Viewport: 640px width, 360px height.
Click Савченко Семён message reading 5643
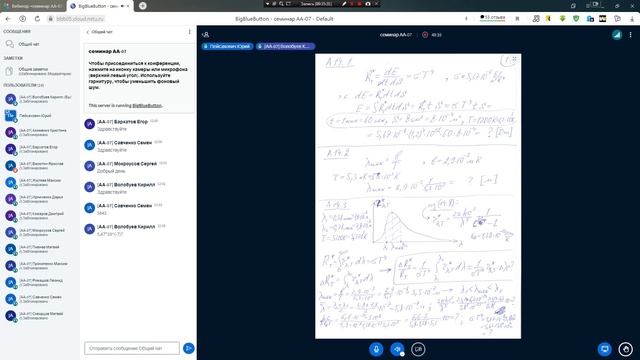coord(102,213)
